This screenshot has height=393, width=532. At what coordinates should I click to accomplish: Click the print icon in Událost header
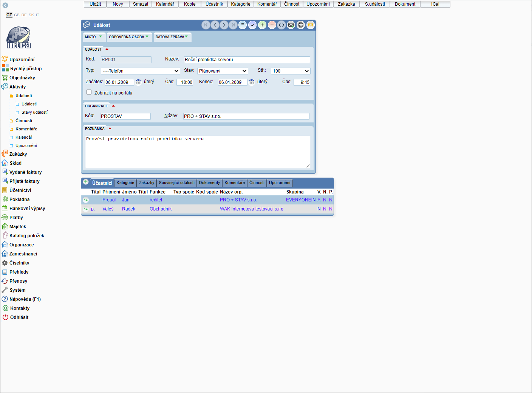(x=301, y=25)
